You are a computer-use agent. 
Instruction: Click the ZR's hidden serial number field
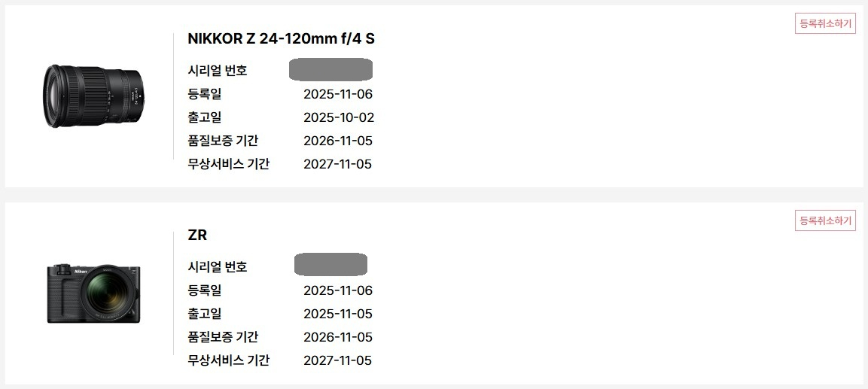click(330, 266)
